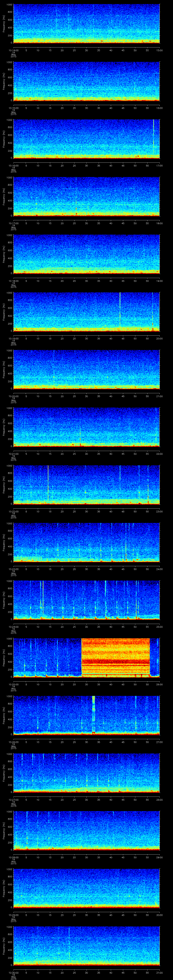Click the 17:00 end time label

[x=160, y=166]
